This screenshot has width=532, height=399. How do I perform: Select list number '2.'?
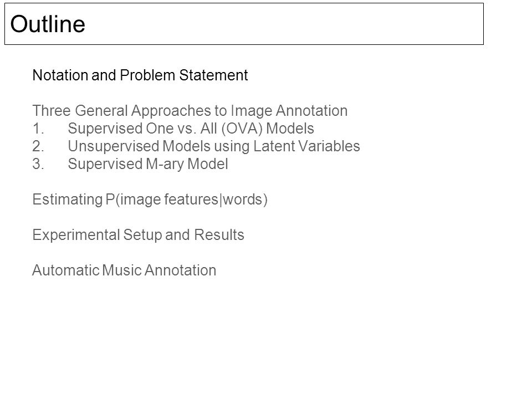point(38,146)
